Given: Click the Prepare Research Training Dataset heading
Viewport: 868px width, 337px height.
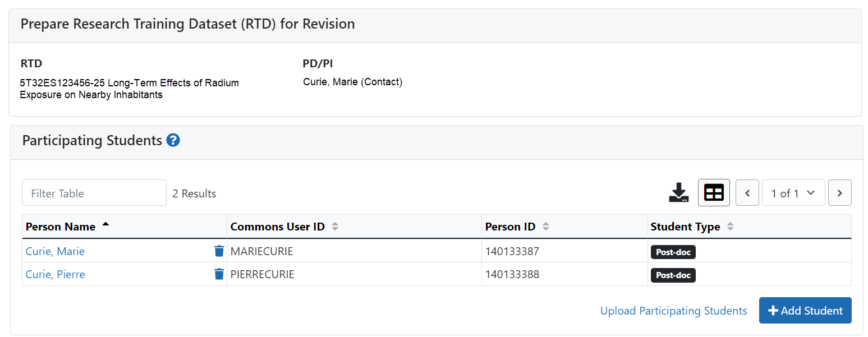Looking at the screenshot, I should pos(187,24).
